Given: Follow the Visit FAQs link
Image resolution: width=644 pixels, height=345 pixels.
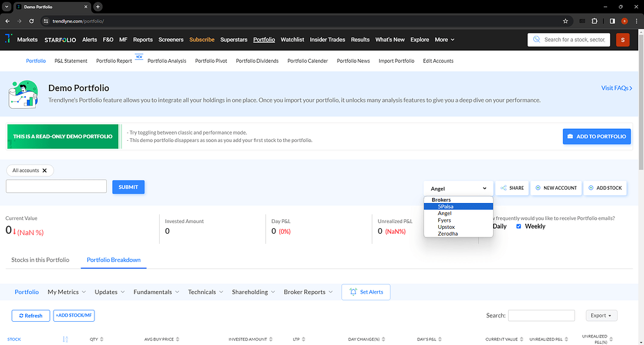Looking at the screenshot, I should pos(617,88).
